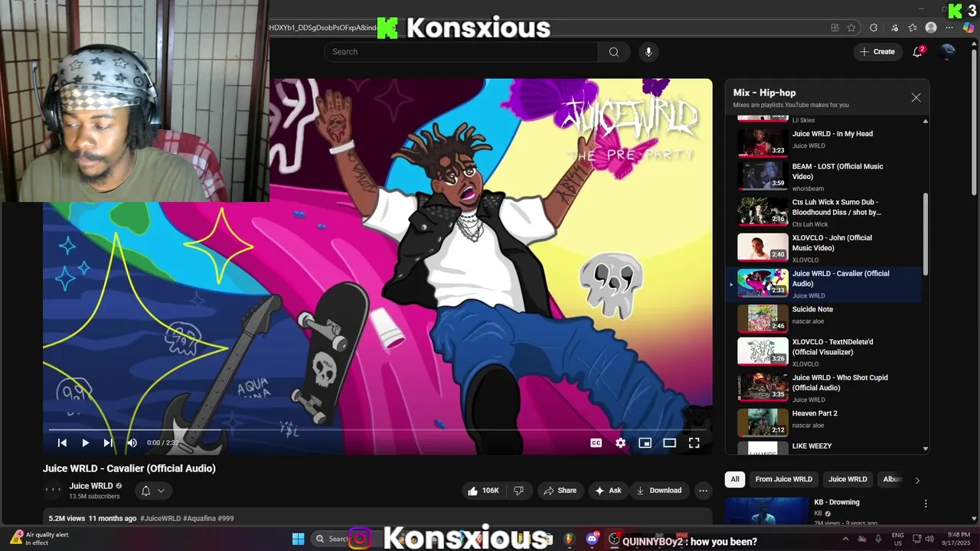
Task: Close the Mix - Hip-hop playlist panel
Action: point(916,98)
